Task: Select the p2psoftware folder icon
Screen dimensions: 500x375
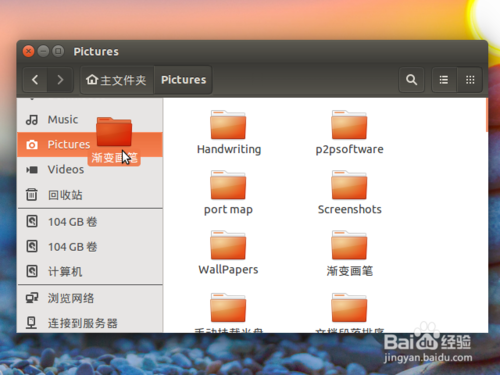Action: click(349, 125)
